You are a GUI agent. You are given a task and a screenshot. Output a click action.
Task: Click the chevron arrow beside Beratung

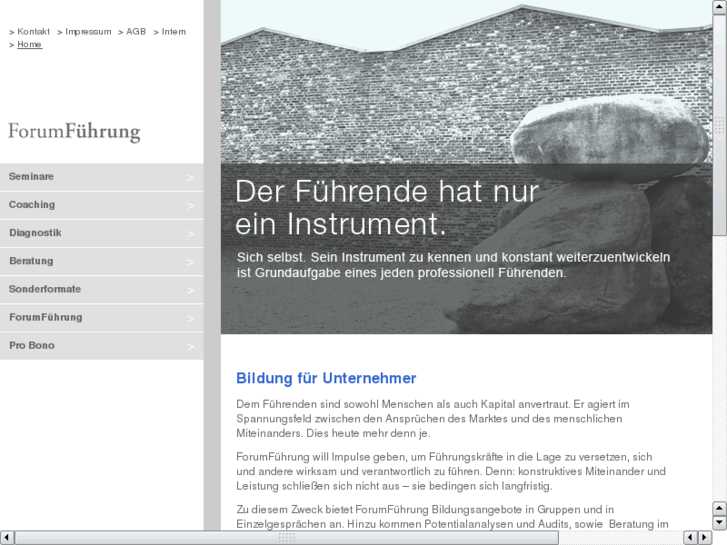tap(191, 262)
